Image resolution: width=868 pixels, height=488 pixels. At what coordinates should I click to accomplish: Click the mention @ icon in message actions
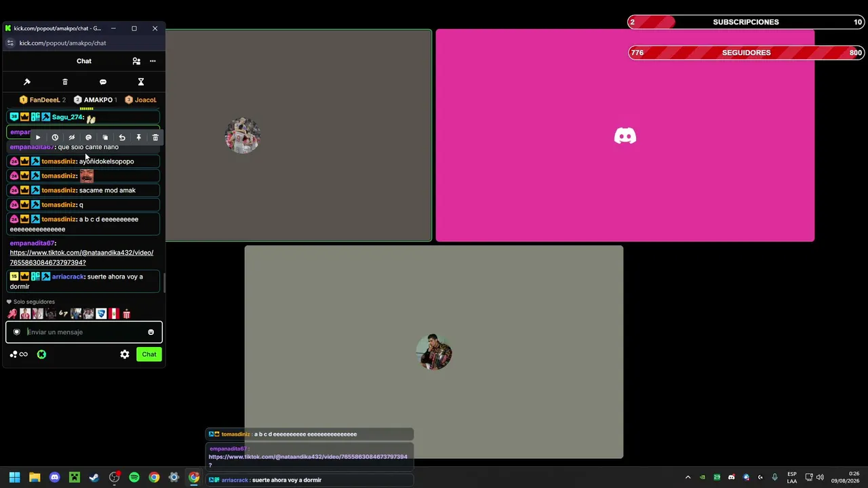point(88,138)
